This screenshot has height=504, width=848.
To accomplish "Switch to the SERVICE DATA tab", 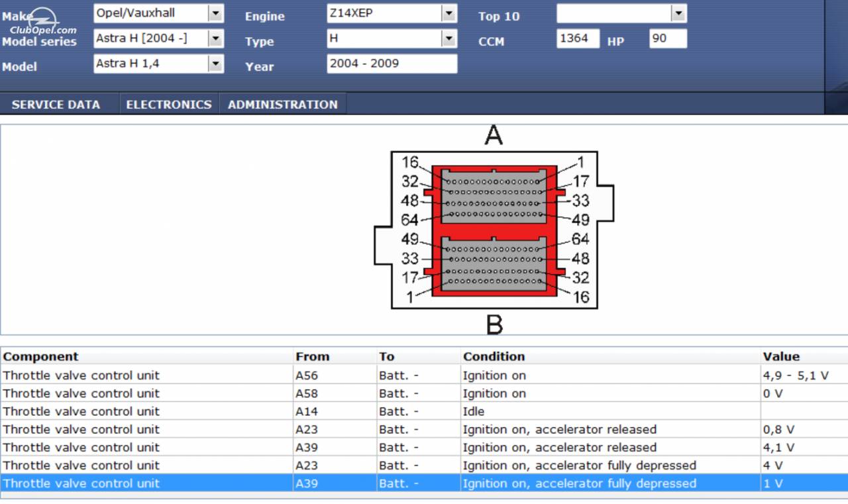I will coord(56,105).
